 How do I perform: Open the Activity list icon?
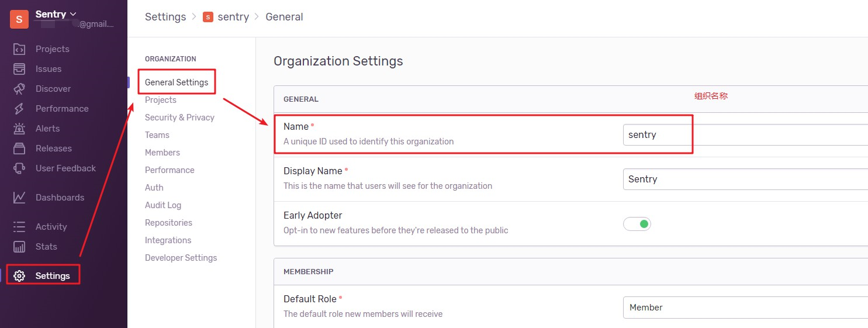pyautogui.click(x=19, y=227)
